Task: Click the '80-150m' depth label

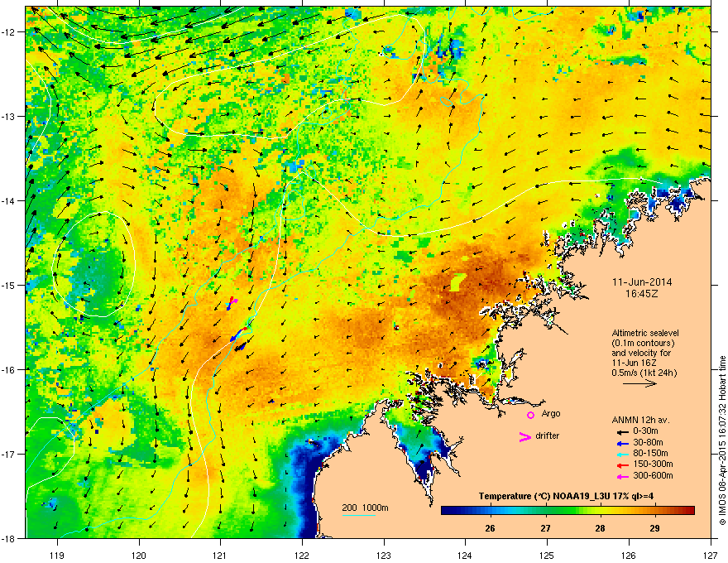Action: pos(650,453)
